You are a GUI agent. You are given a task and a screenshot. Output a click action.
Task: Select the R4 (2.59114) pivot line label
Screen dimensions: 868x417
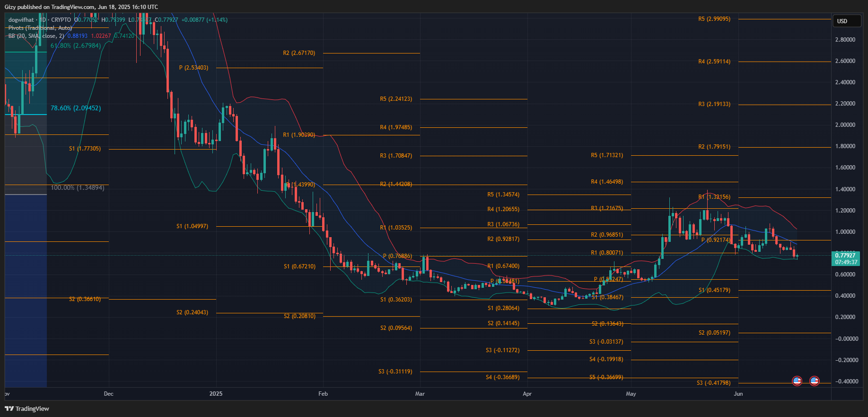714,62
